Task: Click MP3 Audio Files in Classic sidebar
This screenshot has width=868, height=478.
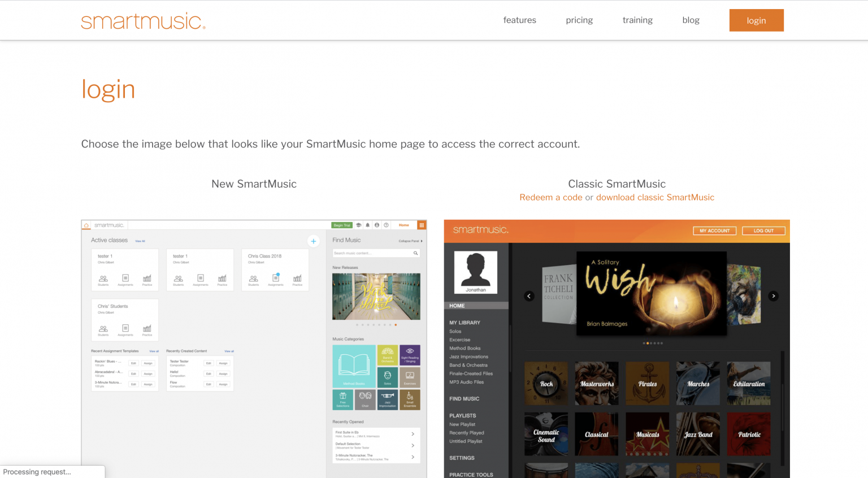Action: point(467,382)
